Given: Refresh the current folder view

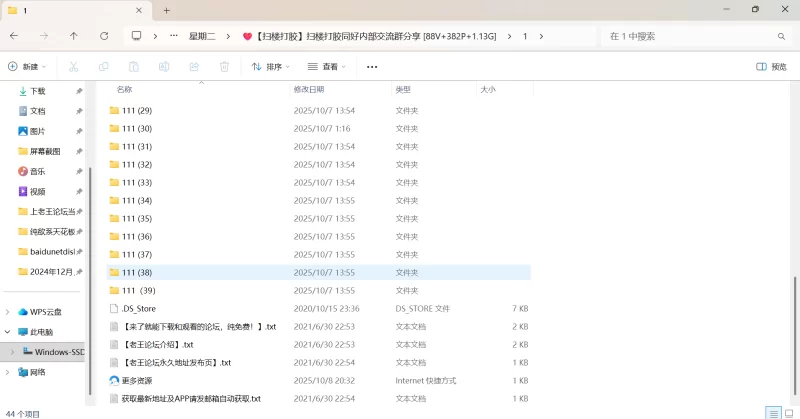Looking at the screenshot, I should (104, 36).
